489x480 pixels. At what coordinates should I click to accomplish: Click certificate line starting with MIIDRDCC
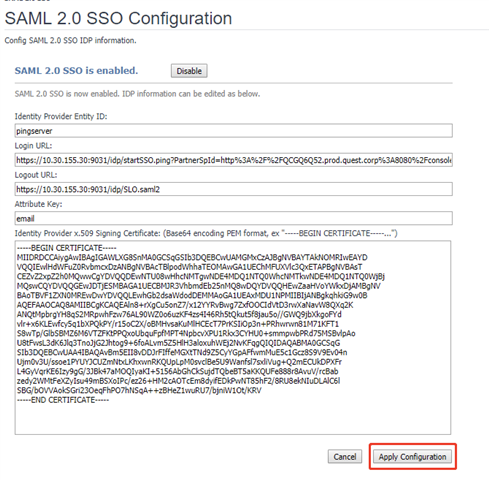[x=192, y=257]
